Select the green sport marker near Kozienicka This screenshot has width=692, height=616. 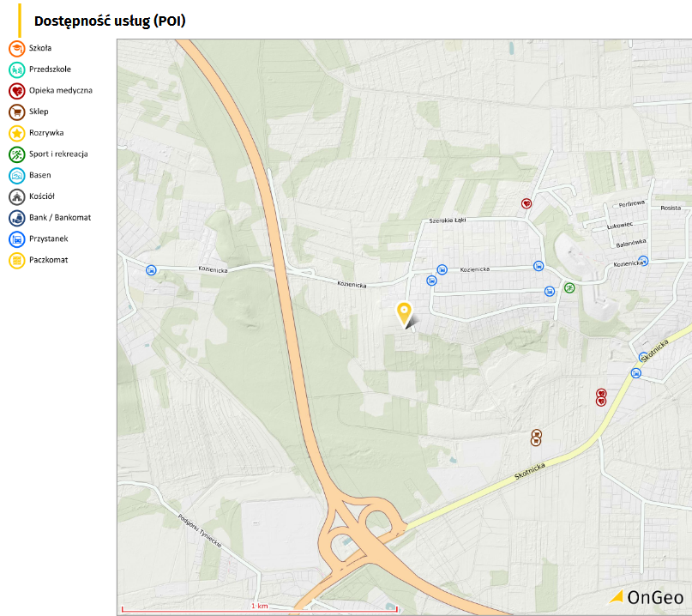pyautogui.click(x=570, y=288)
